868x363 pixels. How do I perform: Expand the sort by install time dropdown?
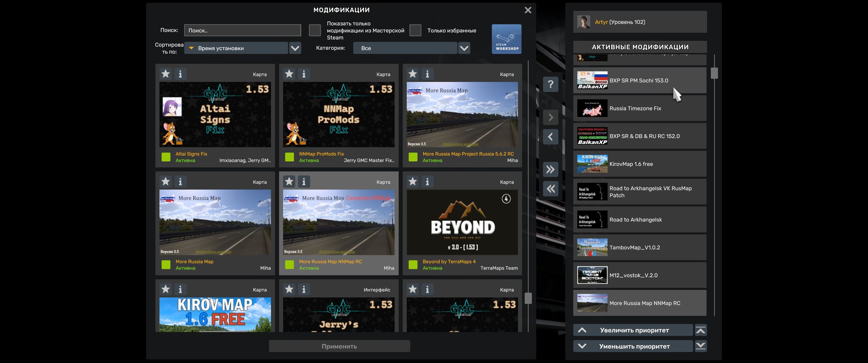click(x=295, y=48)
